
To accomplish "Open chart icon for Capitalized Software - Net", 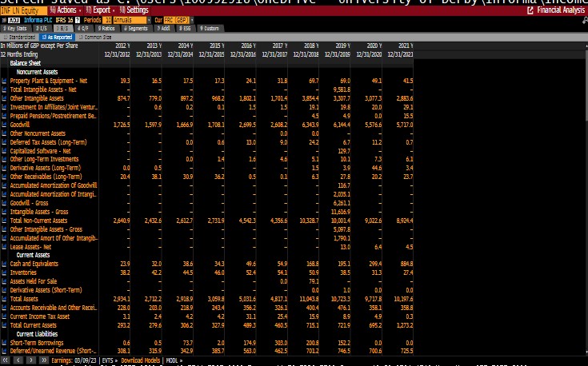I will [x=4, y=151].
